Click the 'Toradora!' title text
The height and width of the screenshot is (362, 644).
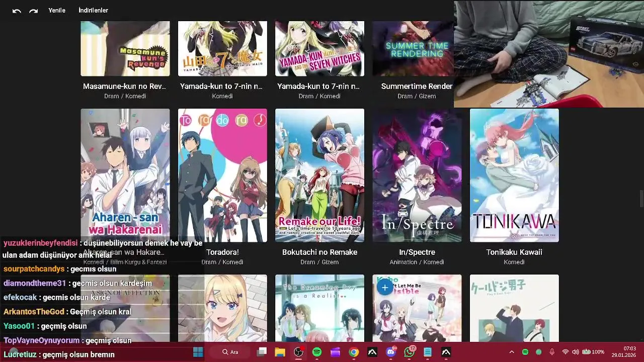click(222, 252)
